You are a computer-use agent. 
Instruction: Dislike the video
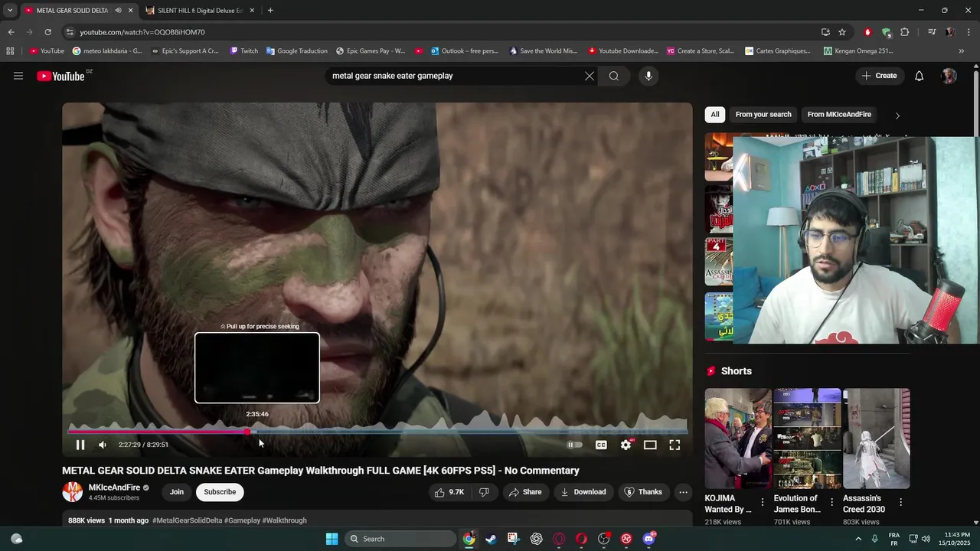[x=484, y=492]
